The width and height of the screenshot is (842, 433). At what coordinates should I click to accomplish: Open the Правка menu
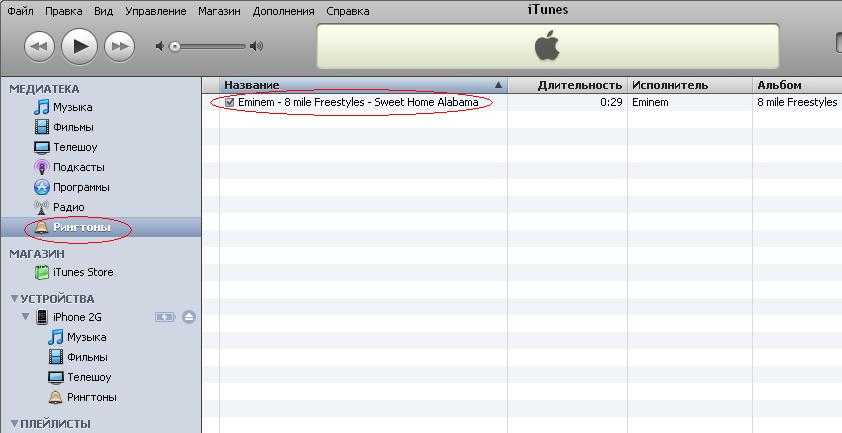click(64, 11)
